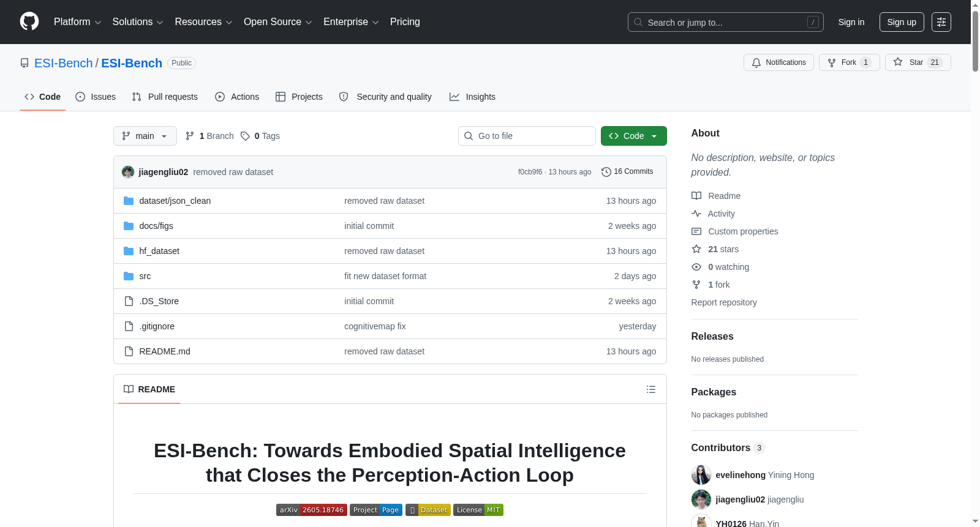Click the Sign up button
This screenshot has width=980, height=527.
tap(902, 22)
